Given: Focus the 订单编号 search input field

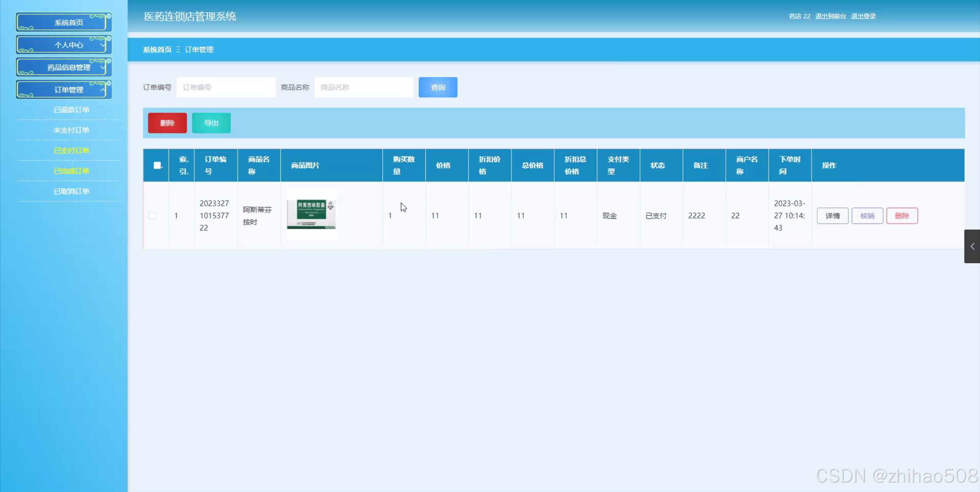Looking at the screenshot, I should [226, 87].
